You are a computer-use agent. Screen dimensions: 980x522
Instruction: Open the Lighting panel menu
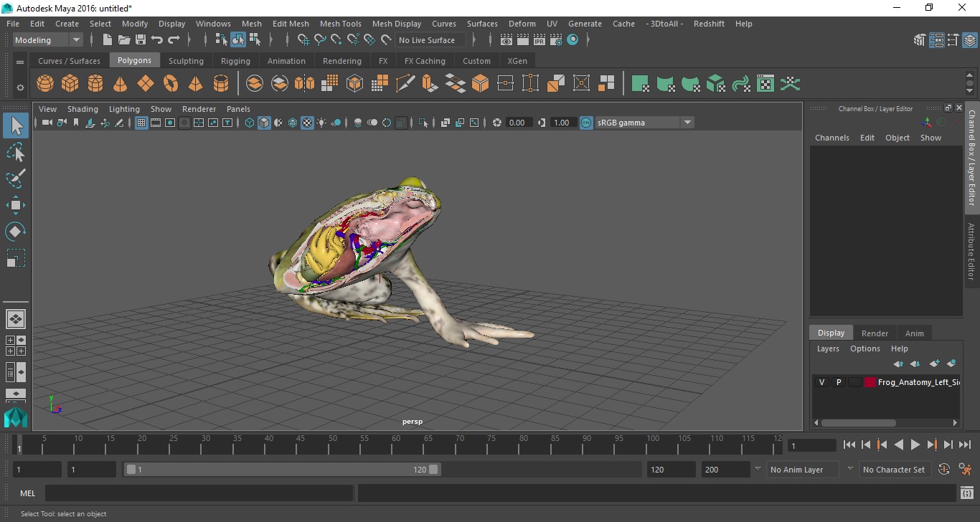click(124, 109)
